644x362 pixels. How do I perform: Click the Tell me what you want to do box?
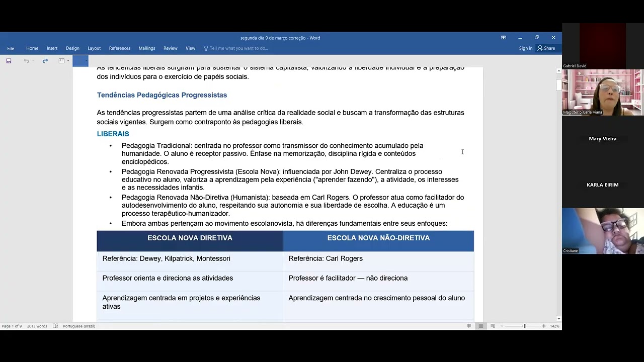coord(239,48)
